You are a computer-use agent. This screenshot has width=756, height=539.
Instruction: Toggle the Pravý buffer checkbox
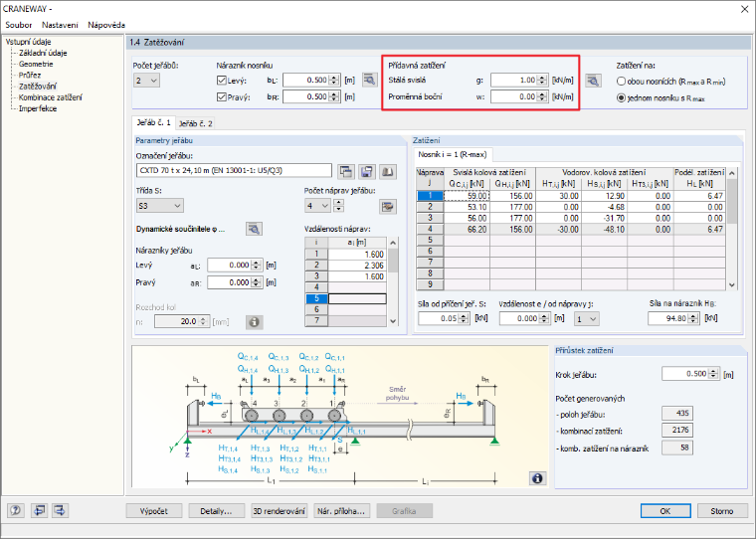point(222,96)
